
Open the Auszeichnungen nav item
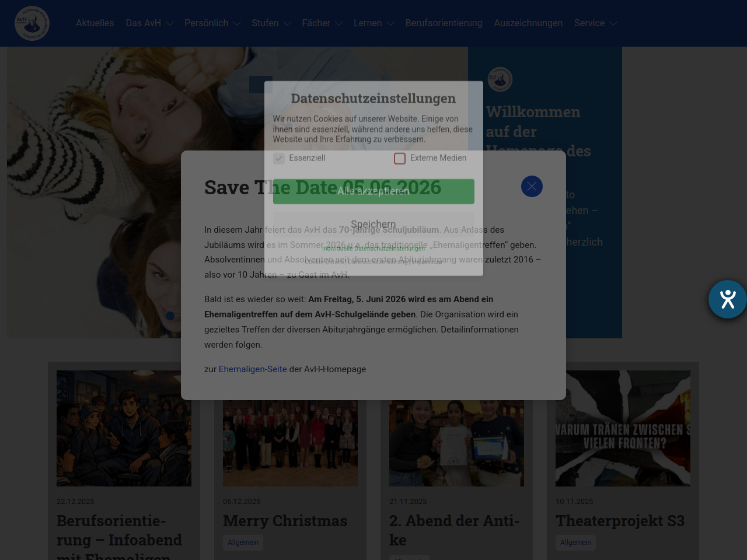coord(528,23)
